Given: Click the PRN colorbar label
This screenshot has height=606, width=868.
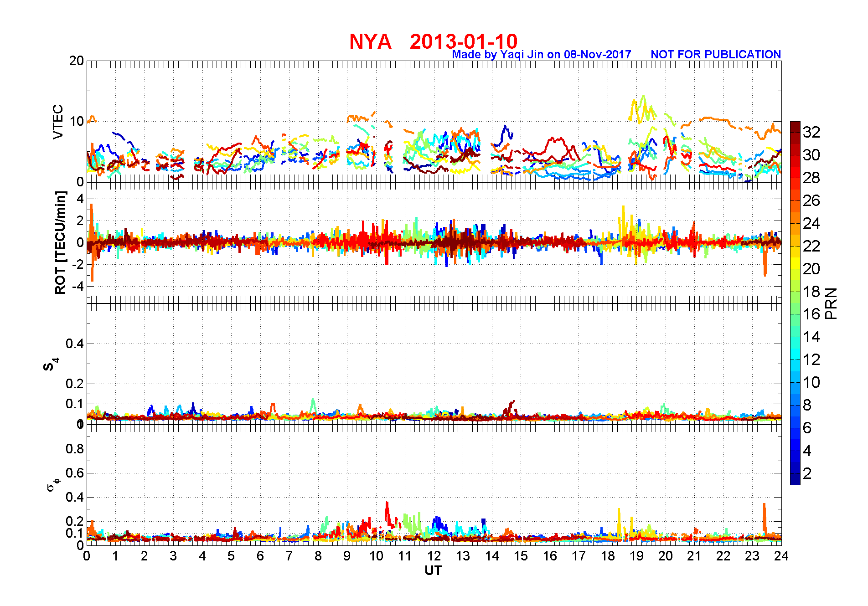Looking at the screenshot, I should tap(831, 303).
